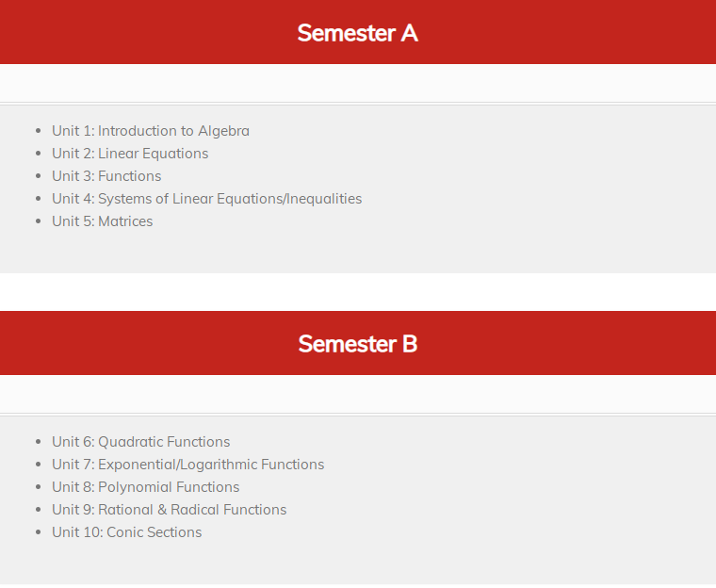This screenshot has width=716, height=588.
Task: Select Unit 9: Rational & Radical Functions
Action: [x=170, y=510]
